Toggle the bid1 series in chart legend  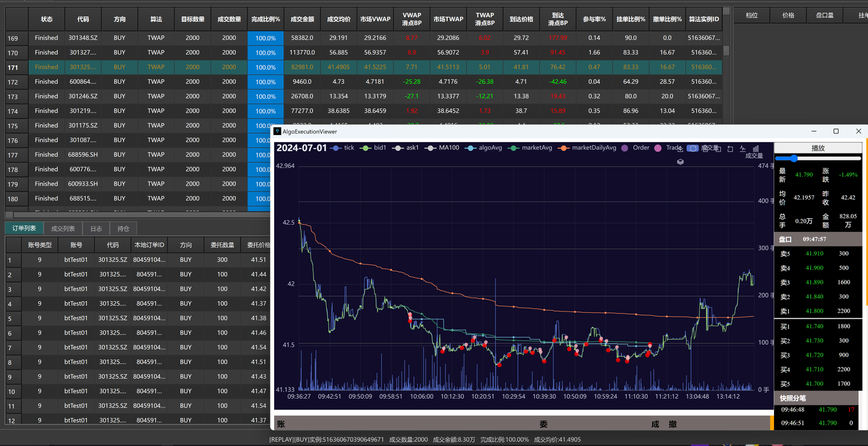pyautogui.click(x=374, y=148)
